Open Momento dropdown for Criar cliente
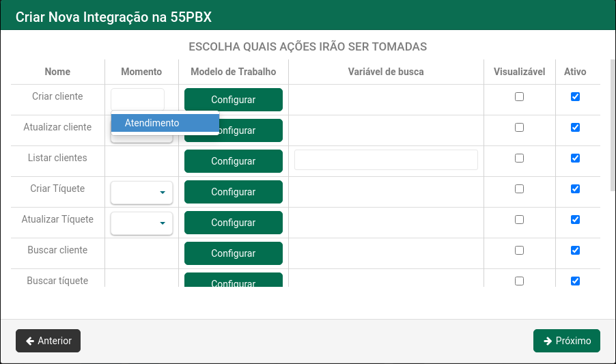This screenshot has width=616, height=364. [137, 99]
